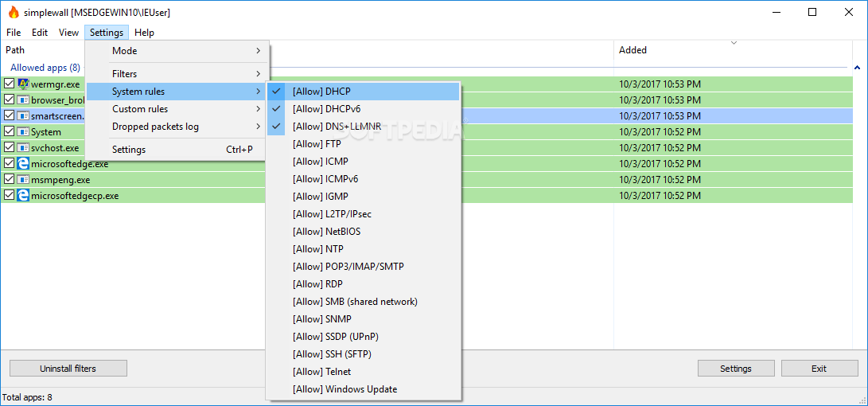Enable the [Allow] Telnet rule
The width and height of the screenshot is (868, 406).
tap(363, 372)
